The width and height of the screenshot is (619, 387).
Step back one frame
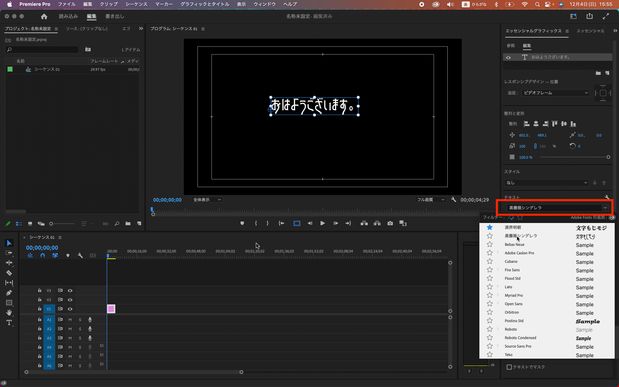click(310, 224)
